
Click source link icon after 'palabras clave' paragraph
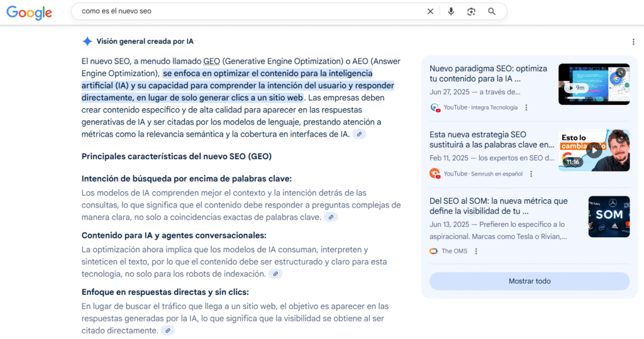click(330, 217)
